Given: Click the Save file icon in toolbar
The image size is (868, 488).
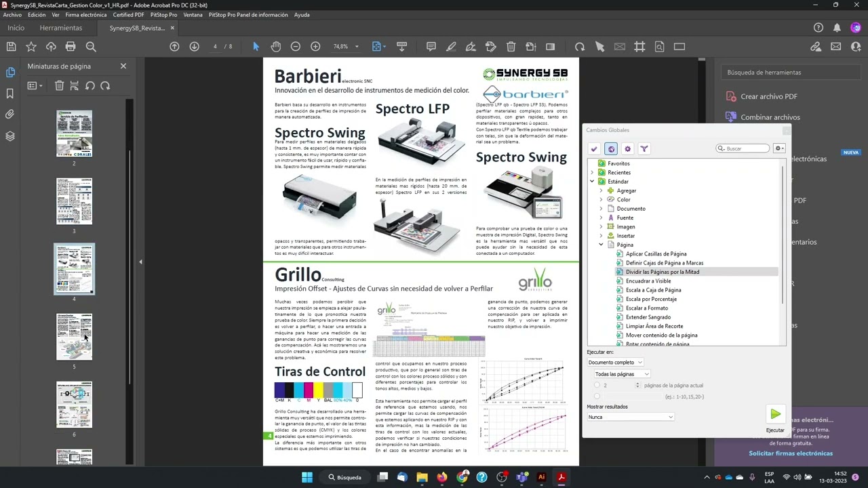Looking at the screenshot, I should pyautogui.click(x=11, y=47).
